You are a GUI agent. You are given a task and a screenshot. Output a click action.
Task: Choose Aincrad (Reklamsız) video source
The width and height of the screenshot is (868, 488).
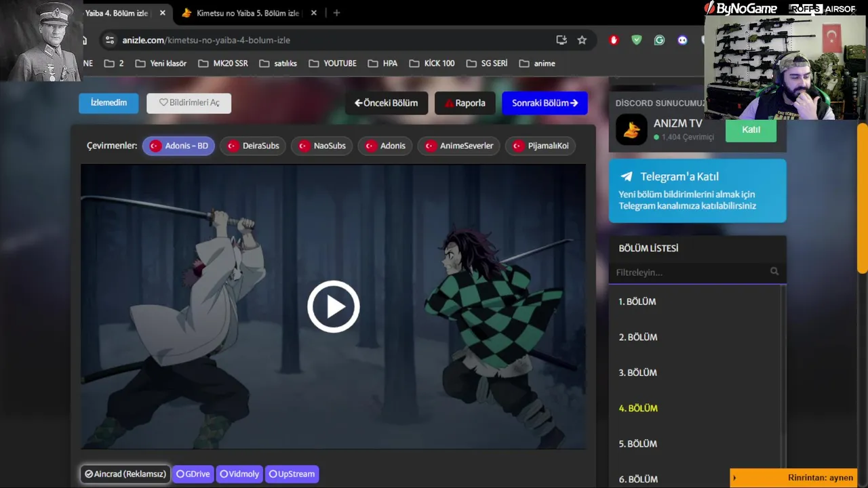(x=125, y=474)
